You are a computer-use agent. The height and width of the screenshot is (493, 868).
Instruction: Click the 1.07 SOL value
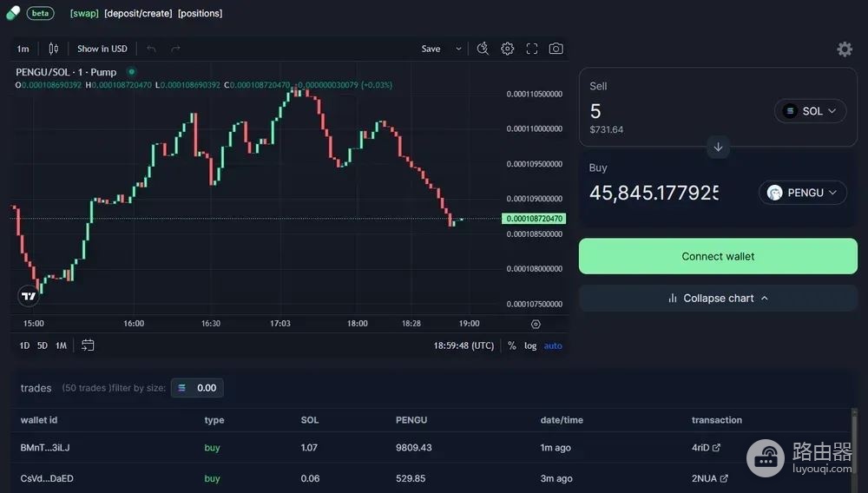point(309,448)
